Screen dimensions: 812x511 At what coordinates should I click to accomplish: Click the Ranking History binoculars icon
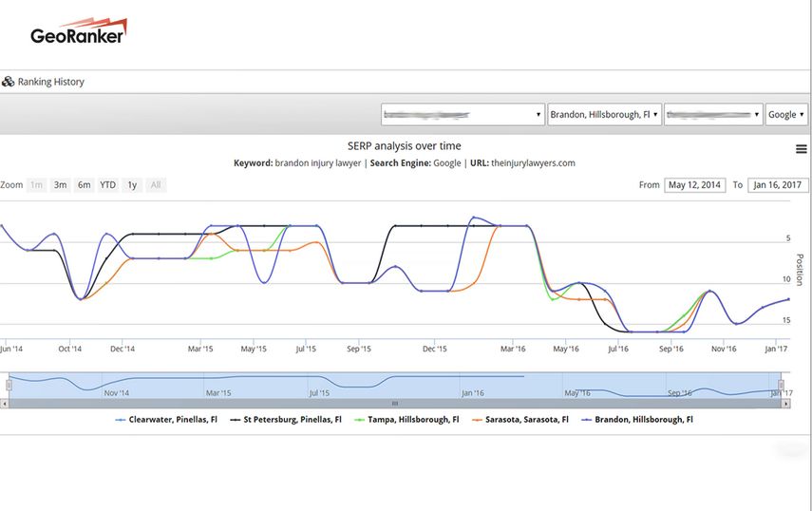pyautogui.click(x=8, y=82)
